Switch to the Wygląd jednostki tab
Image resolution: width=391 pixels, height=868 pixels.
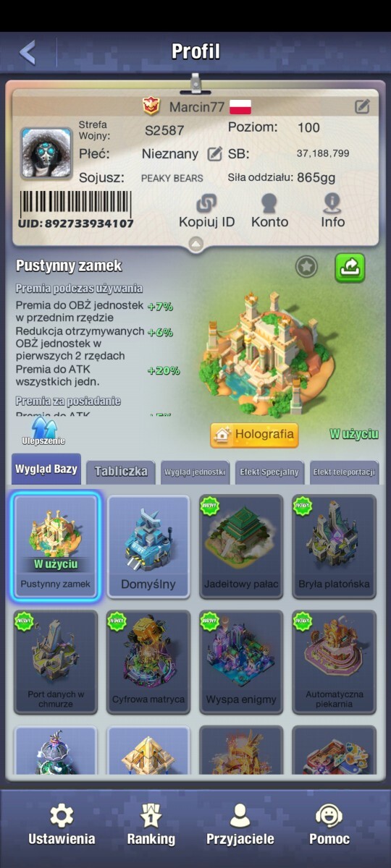point(195,472)
